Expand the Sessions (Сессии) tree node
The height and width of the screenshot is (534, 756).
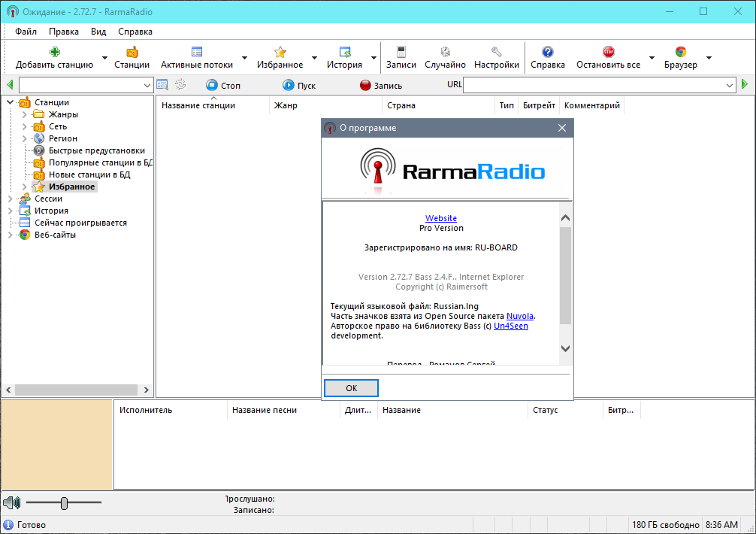pyautogui.click(x=11, y=199)
